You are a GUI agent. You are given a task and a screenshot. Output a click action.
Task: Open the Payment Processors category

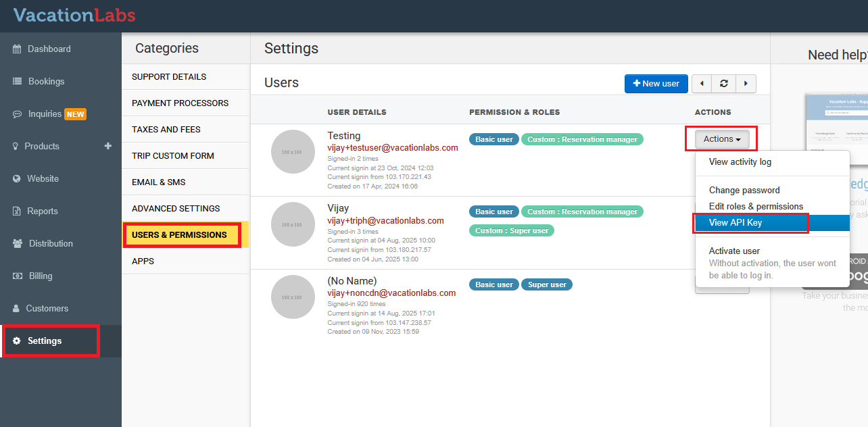(180, 103)
